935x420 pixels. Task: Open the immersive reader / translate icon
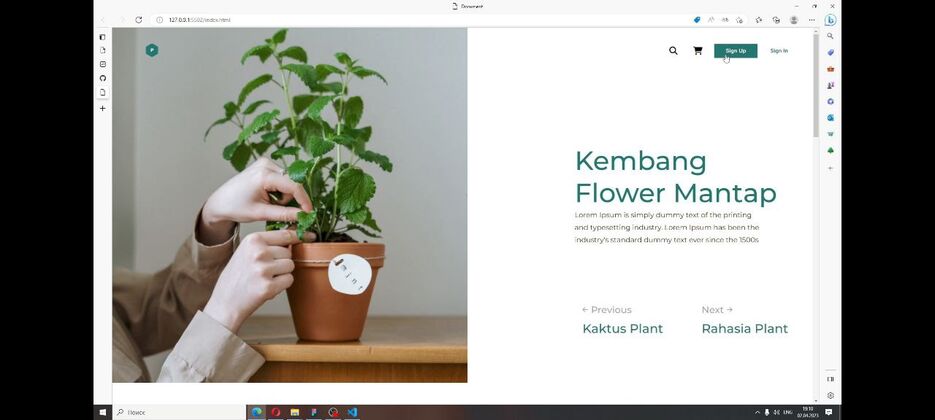(x=725, y=20)
